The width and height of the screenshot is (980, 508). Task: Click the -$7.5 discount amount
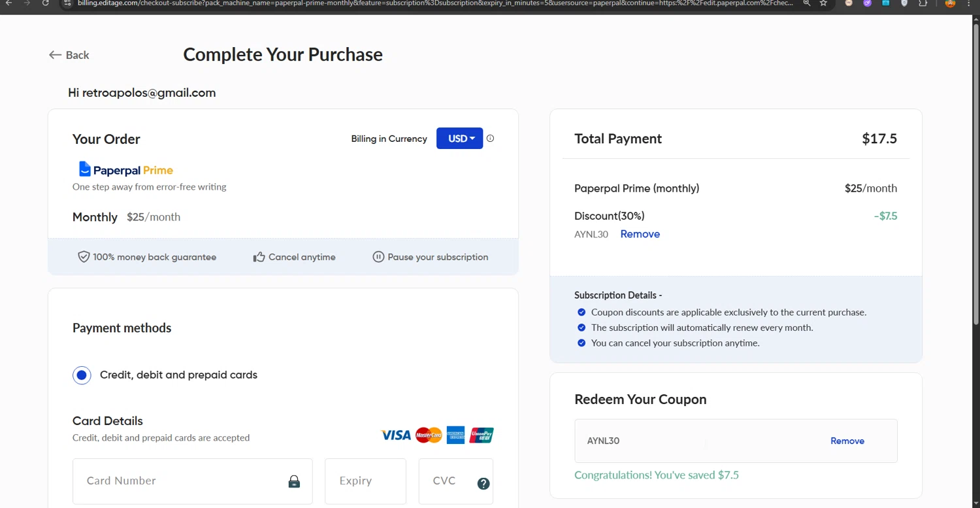point(885,216)
